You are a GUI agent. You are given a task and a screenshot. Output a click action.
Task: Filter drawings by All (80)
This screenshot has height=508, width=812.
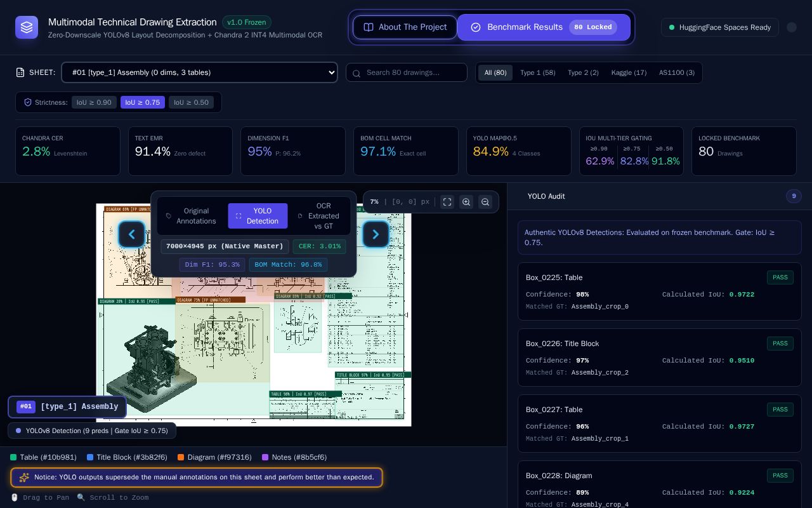click(x=495, y=72)
